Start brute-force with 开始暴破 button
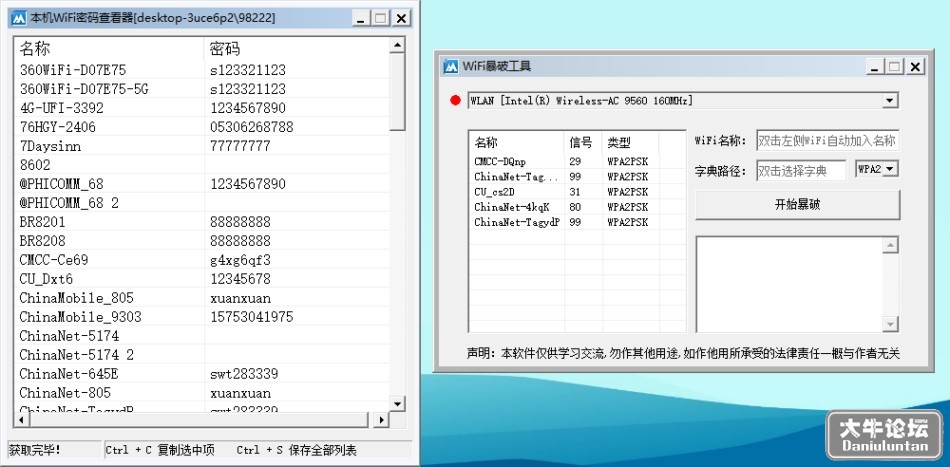The width and height of the screenshot is (950, 467). click(797, 205)
